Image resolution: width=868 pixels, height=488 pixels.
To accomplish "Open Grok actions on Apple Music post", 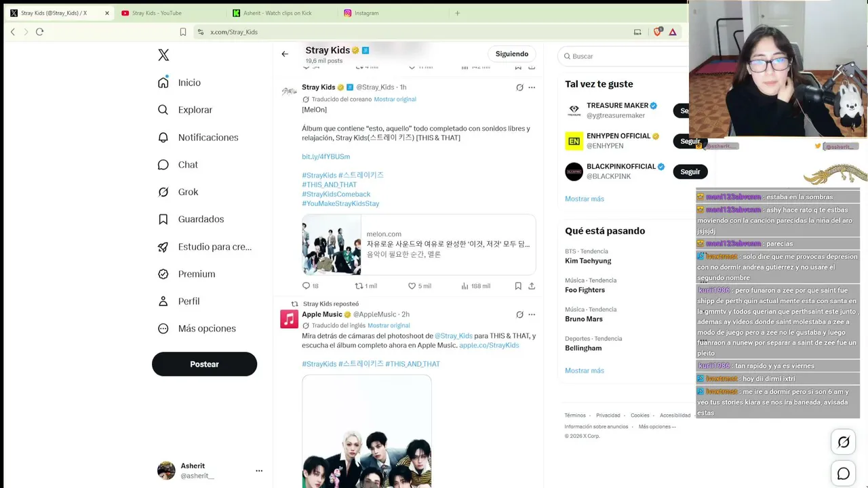I will (519, 314).
